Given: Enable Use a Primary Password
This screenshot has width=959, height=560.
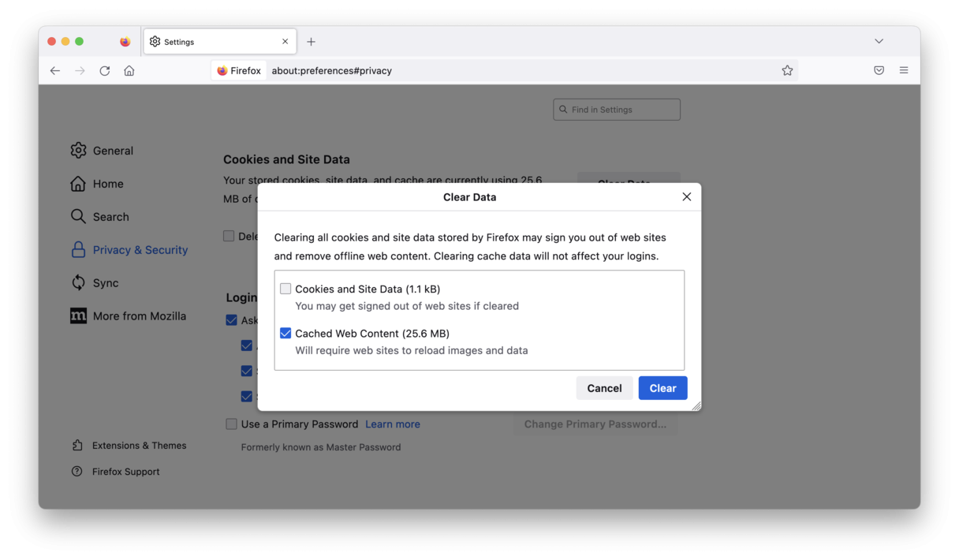Looking at the screenshot, I should click(x=231, y=424).
